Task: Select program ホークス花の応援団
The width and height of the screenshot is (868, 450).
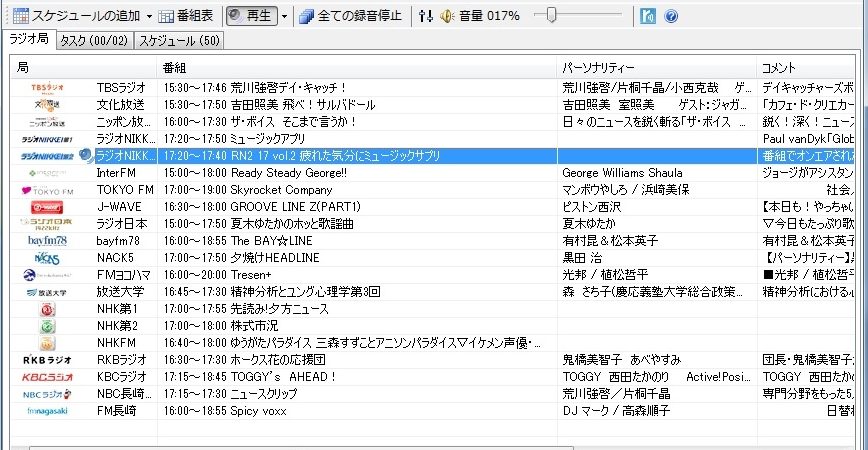Action: pyautogui.click(x=278, y=360)
